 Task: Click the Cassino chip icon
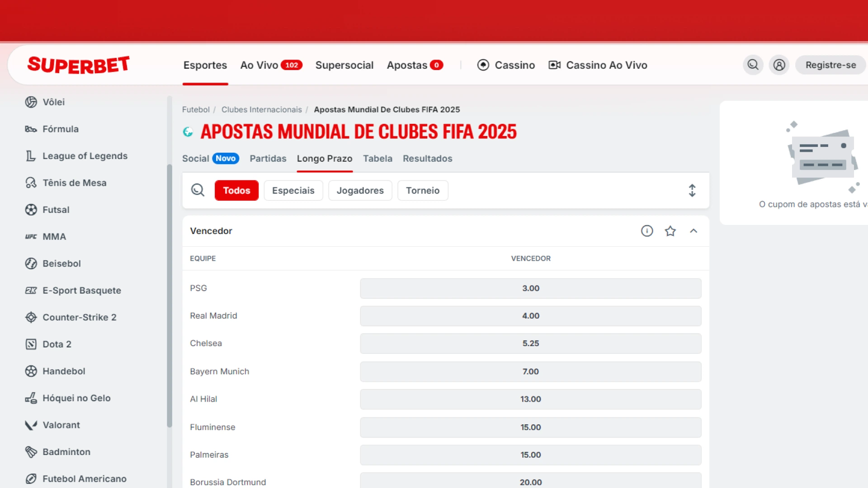(x=483, y=65)
